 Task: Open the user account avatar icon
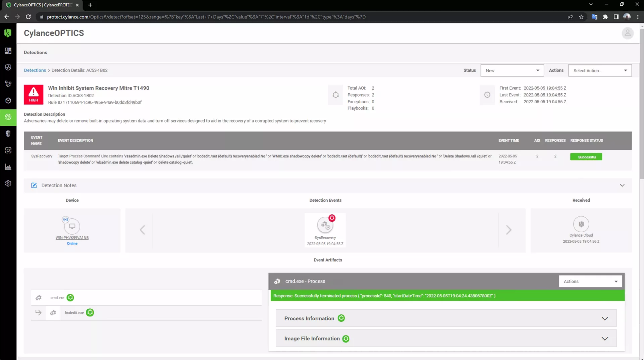(628, 33)
